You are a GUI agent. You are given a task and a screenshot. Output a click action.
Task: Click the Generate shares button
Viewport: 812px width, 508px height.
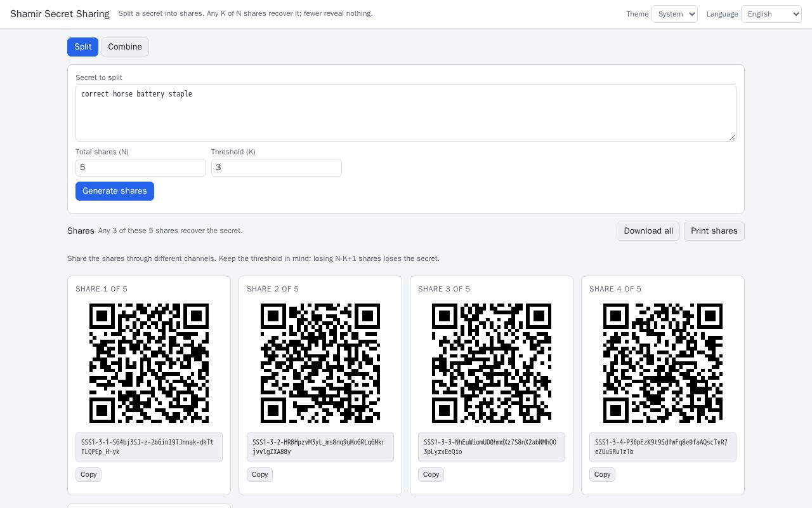115,191
